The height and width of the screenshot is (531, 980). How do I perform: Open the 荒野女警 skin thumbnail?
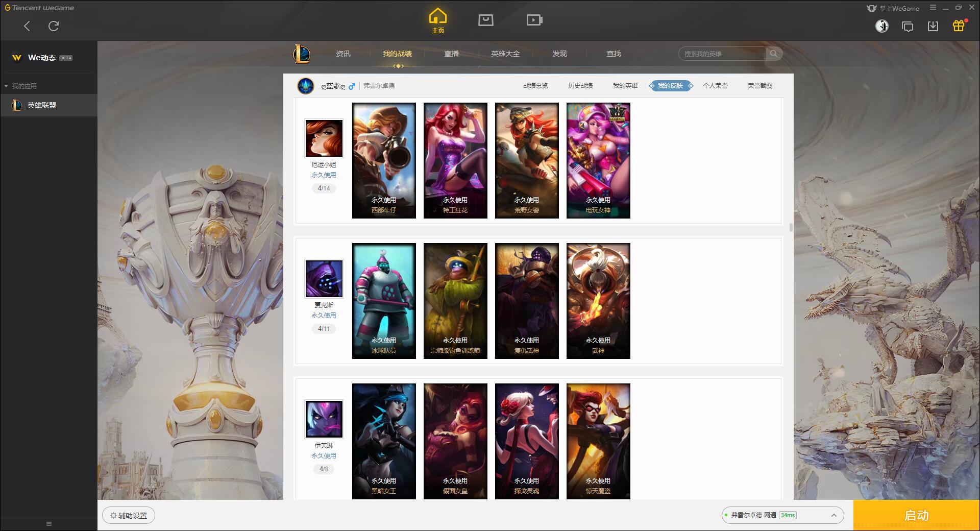click(x=527, y=160)
